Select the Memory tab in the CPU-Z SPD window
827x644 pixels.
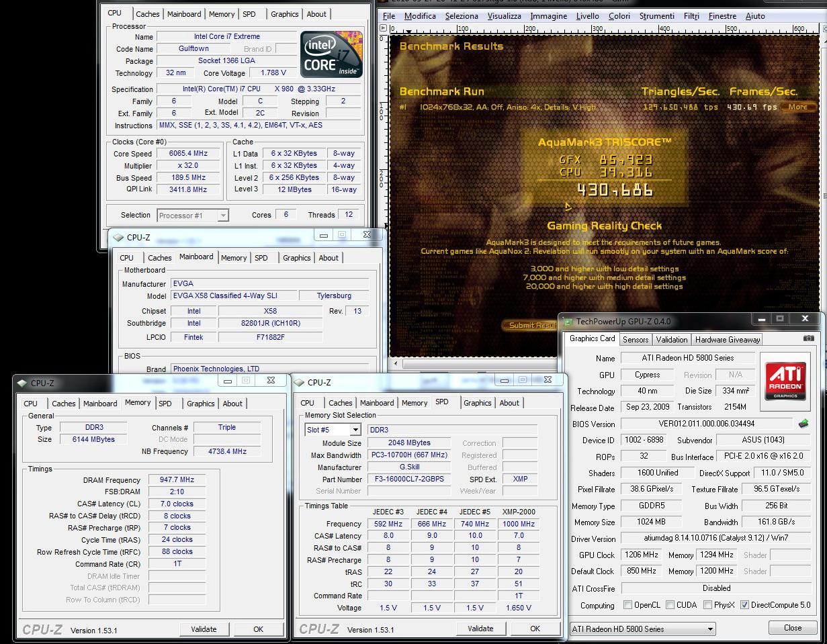tap(415, 403)
